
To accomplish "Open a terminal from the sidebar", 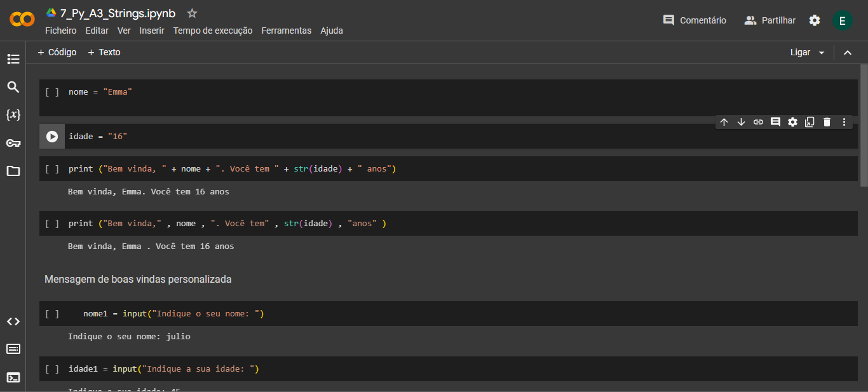I will (x=13, y=377).
